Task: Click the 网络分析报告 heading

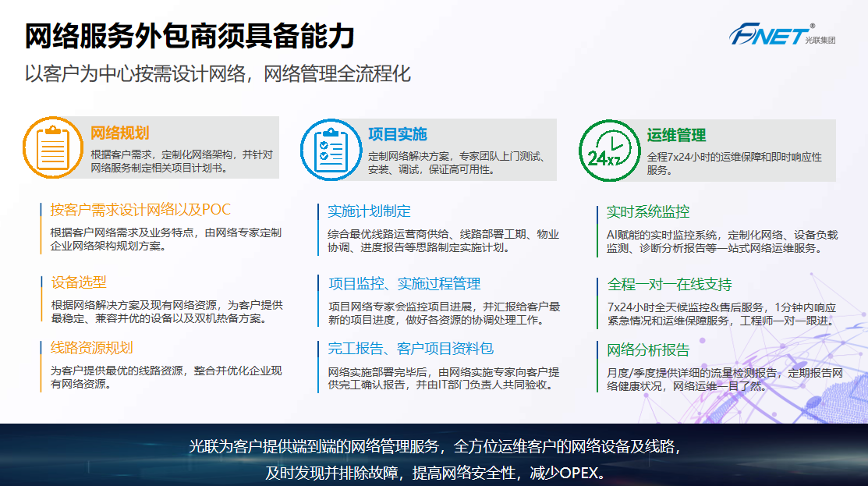Action: tap(648, 349)
